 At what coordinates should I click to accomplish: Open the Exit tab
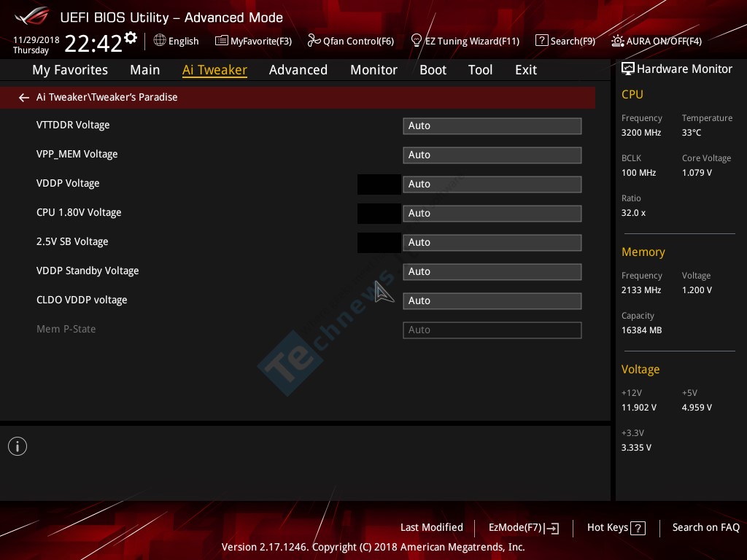(x=526, y=70)
